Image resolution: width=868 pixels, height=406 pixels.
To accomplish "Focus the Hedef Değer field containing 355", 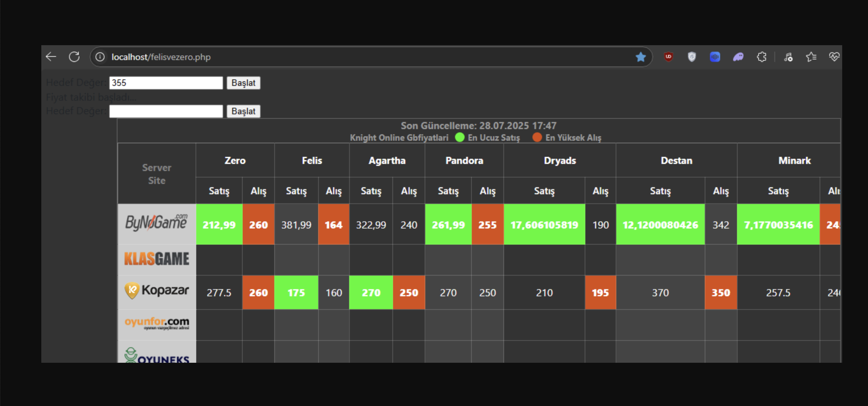I will 166,83.
